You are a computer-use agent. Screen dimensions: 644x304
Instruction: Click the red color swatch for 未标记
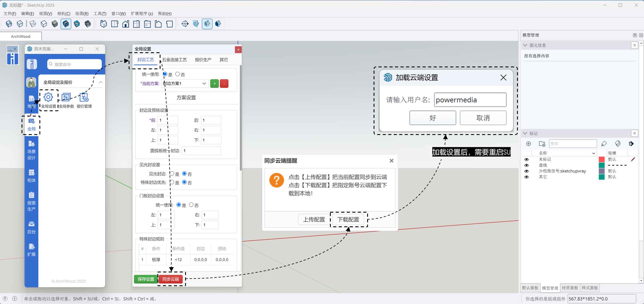point(601,159)
